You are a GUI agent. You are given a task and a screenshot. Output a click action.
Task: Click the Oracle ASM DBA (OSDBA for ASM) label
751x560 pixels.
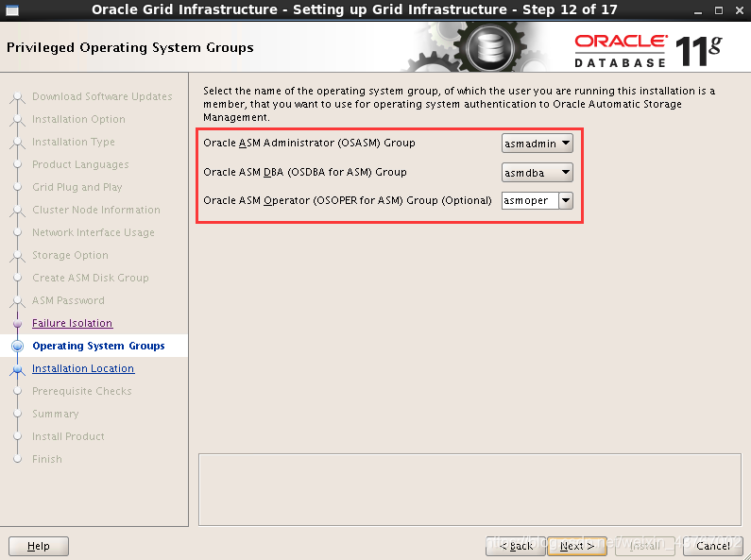click(x=304, y=172)
